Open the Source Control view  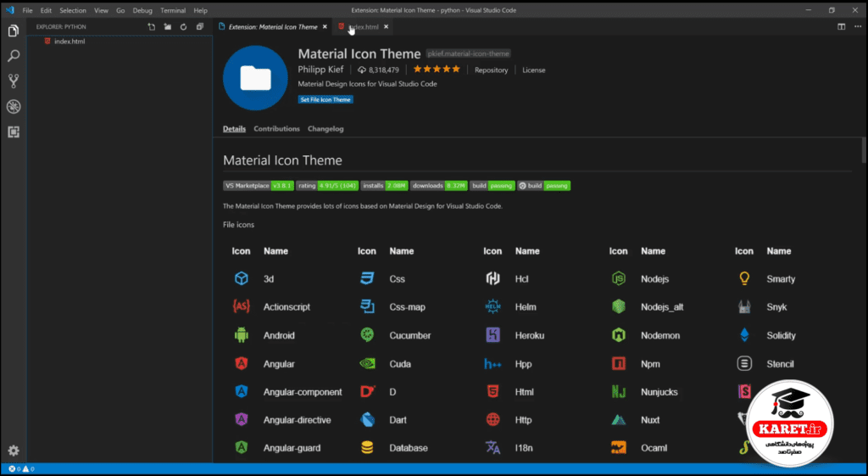pos(14,81)
